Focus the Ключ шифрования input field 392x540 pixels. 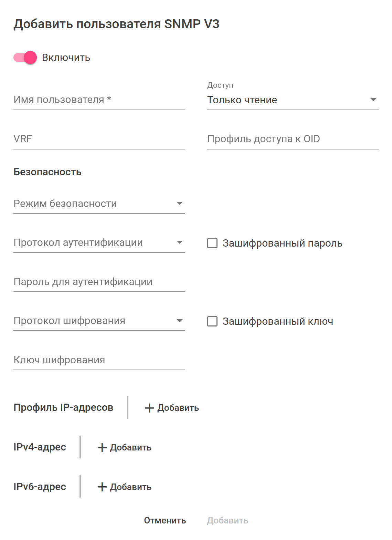[99, 360]
